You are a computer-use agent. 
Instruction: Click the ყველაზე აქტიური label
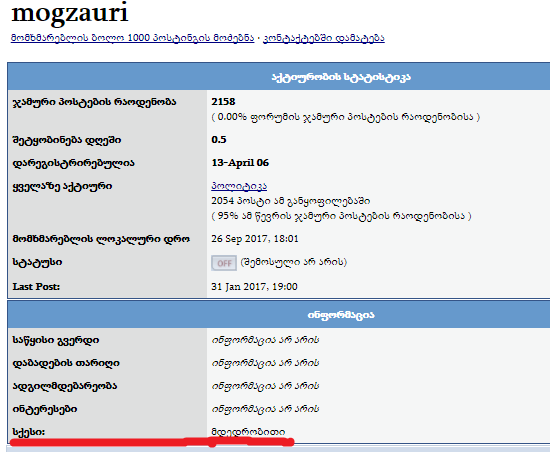(62, 186)
